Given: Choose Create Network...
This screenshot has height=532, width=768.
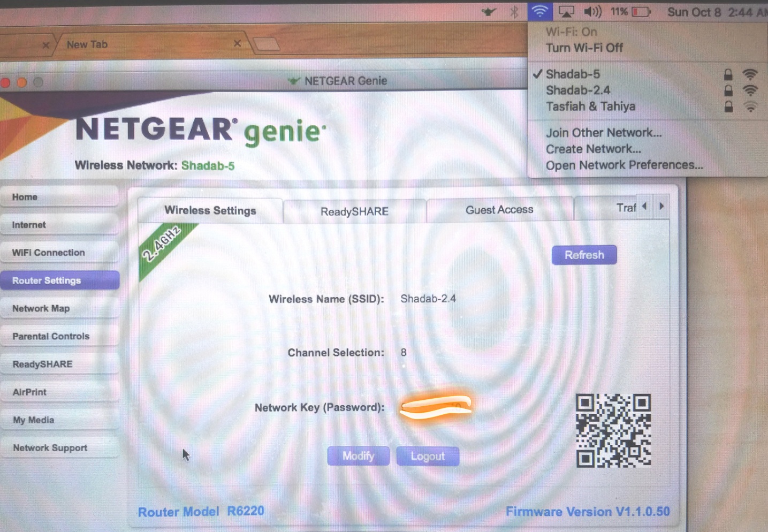Looking at the screenshot, I should (593, 149).
